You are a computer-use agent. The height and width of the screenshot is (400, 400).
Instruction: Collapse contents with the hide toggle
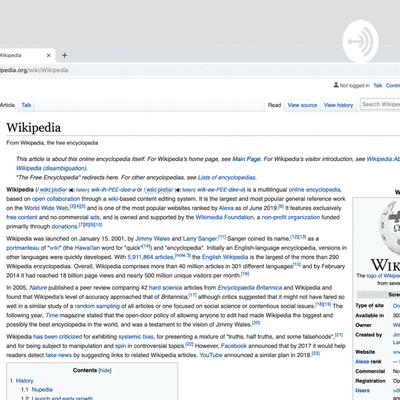point(105,370)
